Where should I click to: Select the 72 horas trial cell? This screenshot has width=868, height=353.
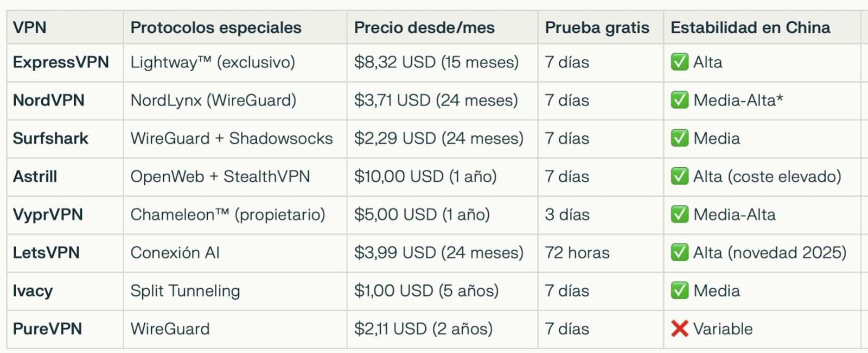(x=577, y=253)
